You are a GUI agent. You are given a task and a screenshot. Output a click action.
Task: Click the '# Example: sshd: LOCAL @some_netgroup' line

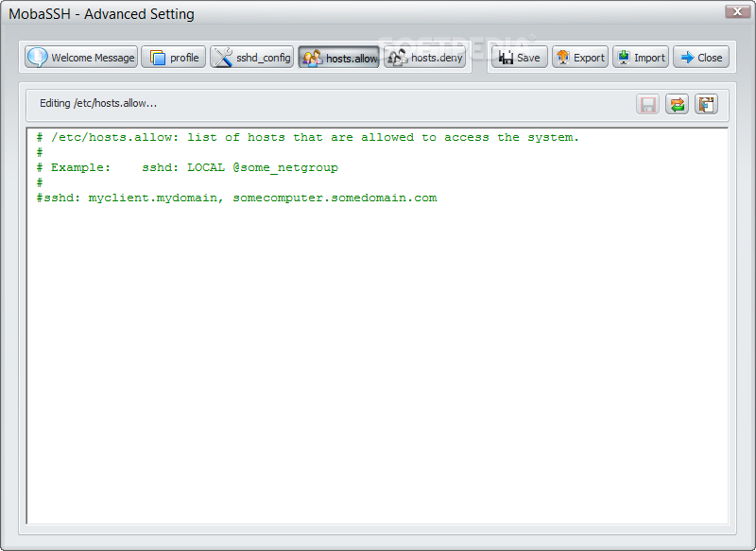(x=187, y=168)
